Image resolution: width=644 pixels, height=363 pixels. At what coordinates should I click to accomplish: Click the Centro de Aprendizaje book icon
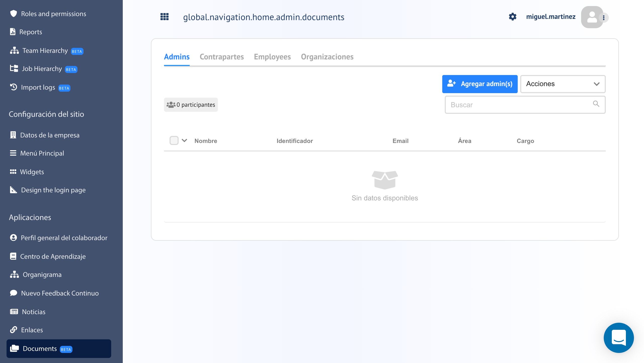click(13, 256)
